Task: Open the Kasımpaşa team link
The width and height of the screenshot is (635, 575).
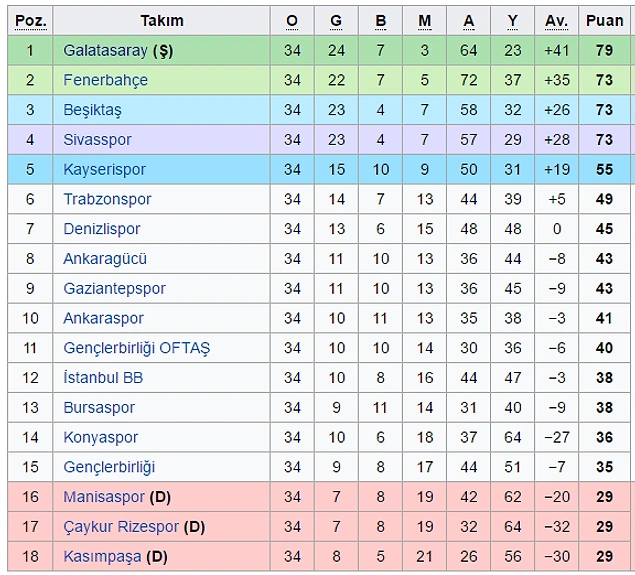Action: 102,557
